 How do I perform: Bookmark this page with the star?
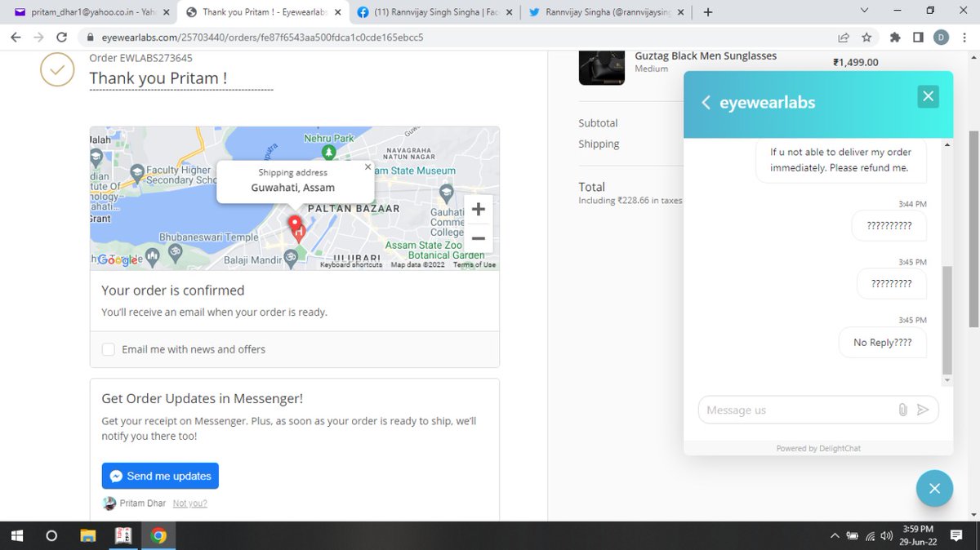866,38
